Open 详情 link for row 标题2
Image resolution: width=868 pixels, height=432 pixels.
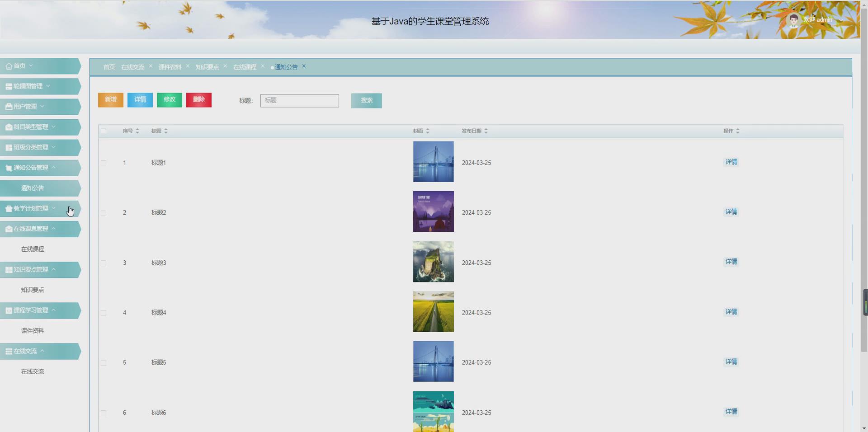point(731,211)
